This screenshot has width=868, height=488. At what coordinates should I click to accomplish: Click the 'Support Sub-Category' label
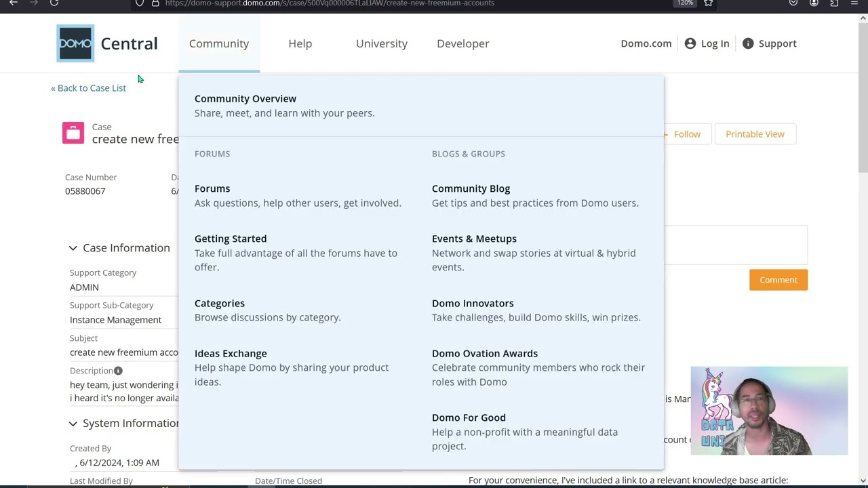click(112, 305)
